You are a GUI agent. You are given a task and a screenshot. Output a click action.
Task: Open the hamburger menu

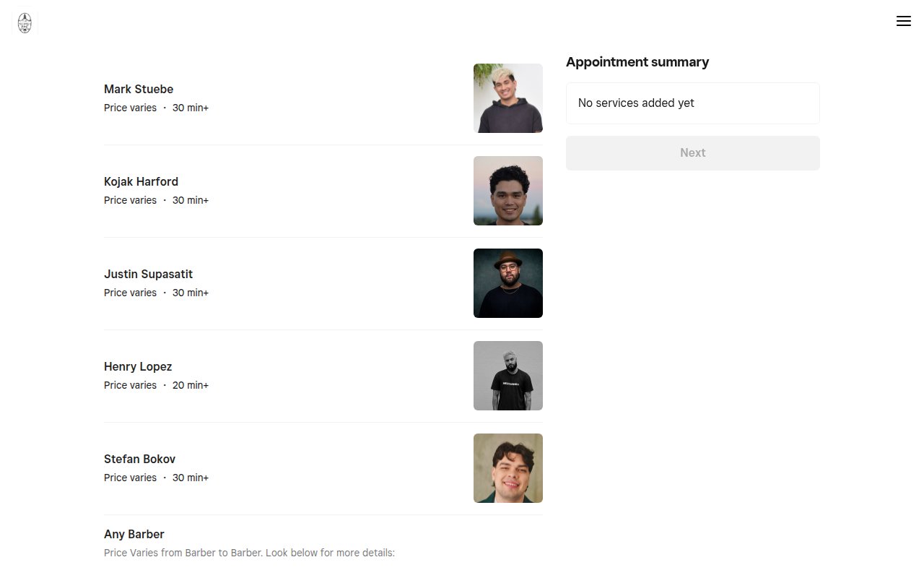click(903, 21)
